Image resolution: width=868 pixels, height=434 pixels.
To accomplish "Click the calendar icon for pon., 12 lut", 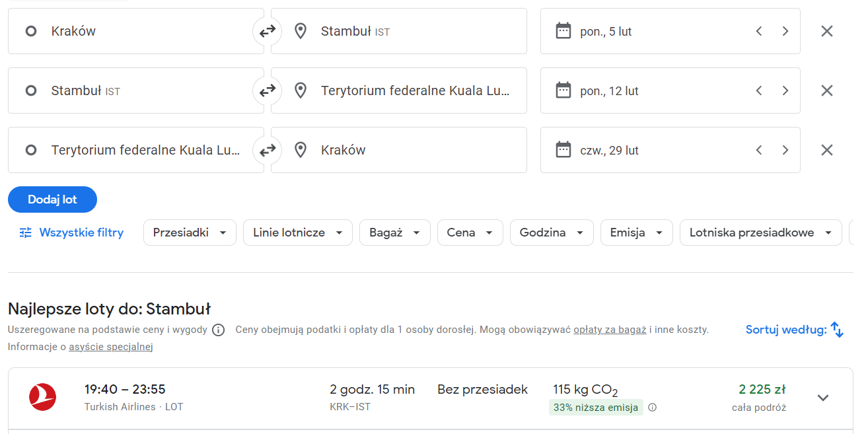I will [563, 90].
